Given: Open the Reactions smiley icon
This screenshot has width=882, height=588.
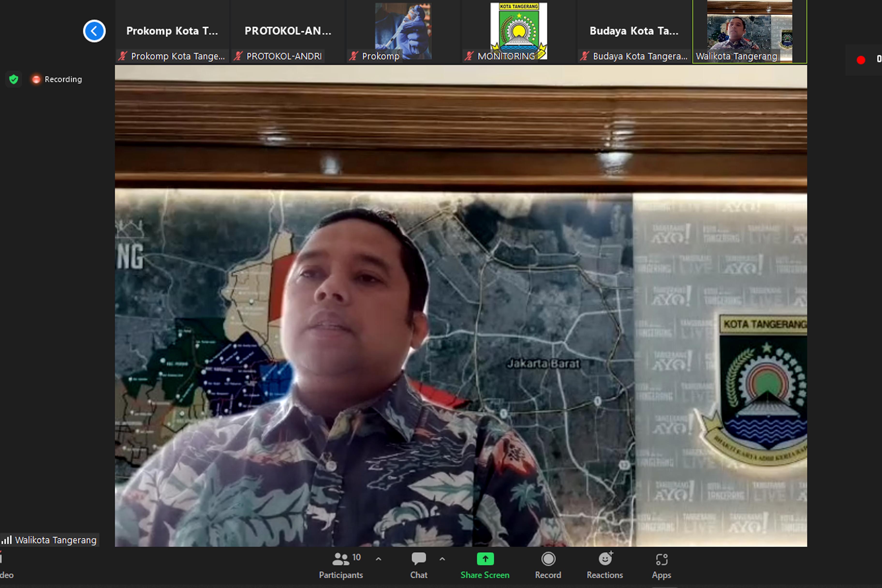Looking at the screenshot, I should 605,559.
